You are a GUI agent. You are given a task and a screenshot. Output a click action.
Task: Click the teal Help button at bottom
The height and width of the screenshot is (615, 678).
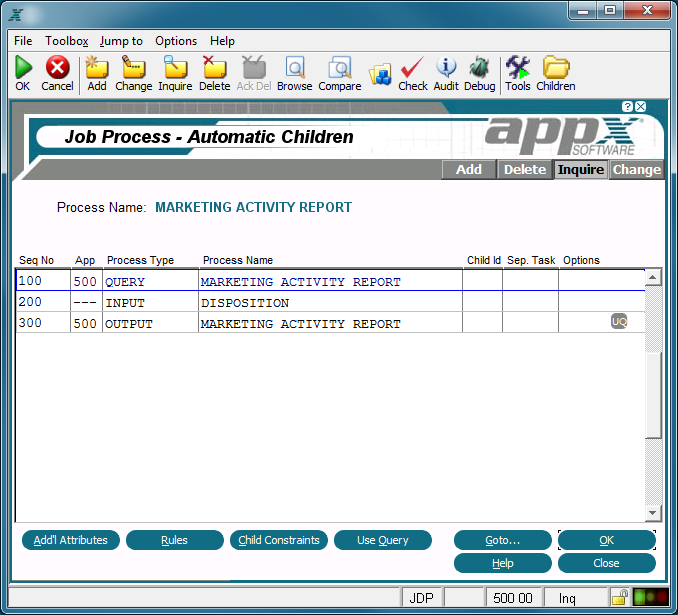click(x=502, y=563)
